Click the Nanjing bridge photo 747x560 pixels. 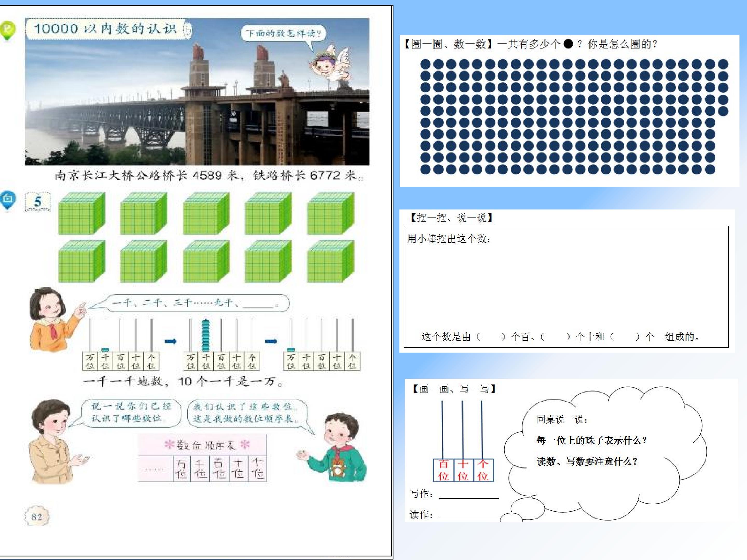point(197,92)
